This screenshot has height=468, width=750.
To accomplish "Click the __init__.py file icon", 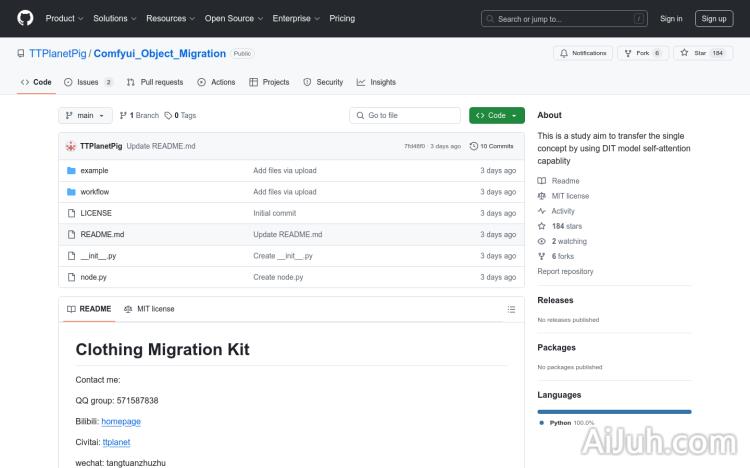I will click(x=71, y=256).
